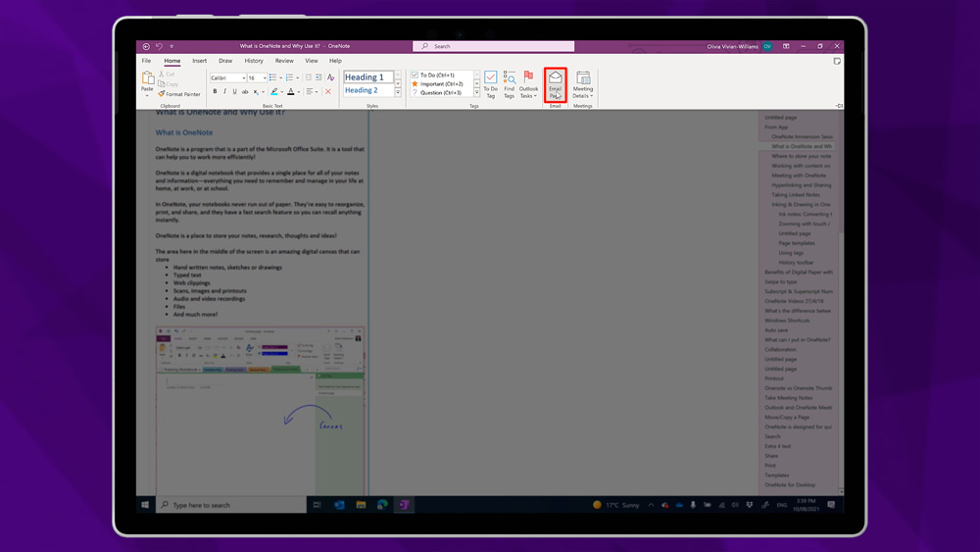The height and width of the screenshot is (552, 980).
Task: Clear all formatting
Action: click(x=330, y=77)
